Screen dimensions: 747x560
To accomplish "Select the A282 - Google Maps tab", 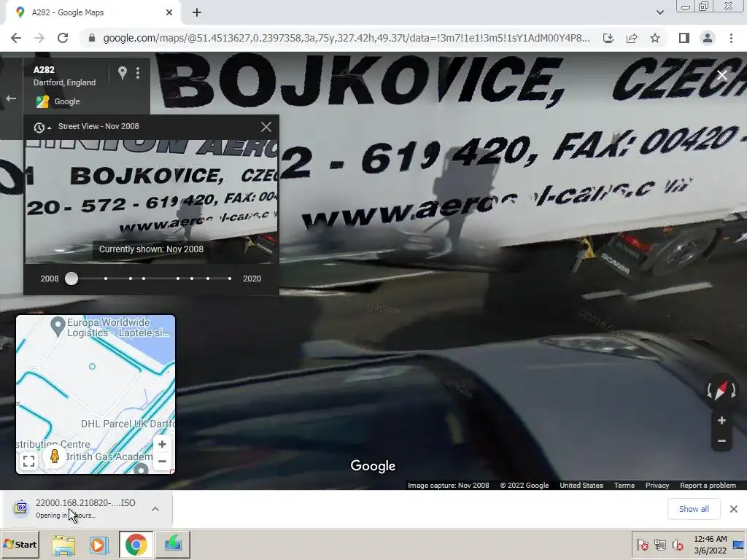I will click(93, 12).
